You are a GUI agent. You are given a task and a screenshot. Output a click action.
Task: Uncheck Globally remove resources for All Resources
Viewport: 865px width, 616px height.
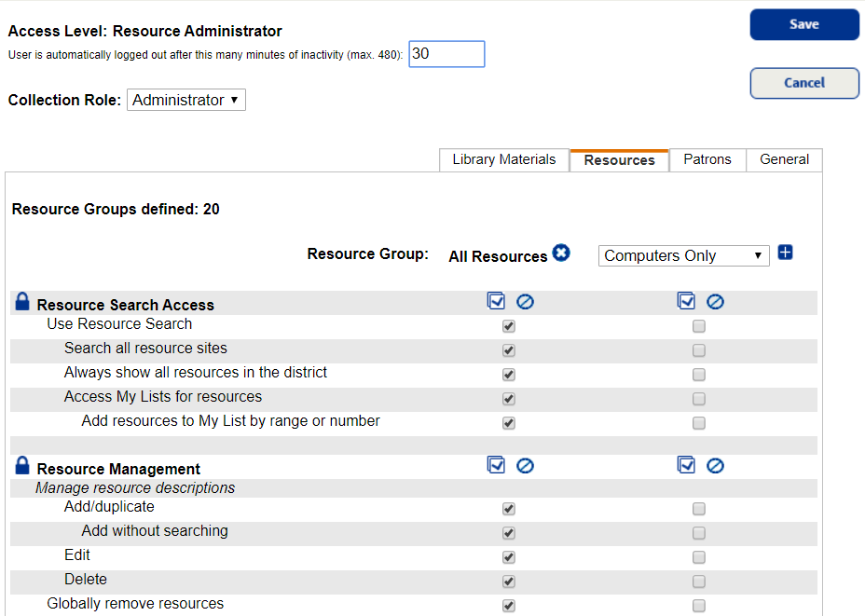pos(509,606)
